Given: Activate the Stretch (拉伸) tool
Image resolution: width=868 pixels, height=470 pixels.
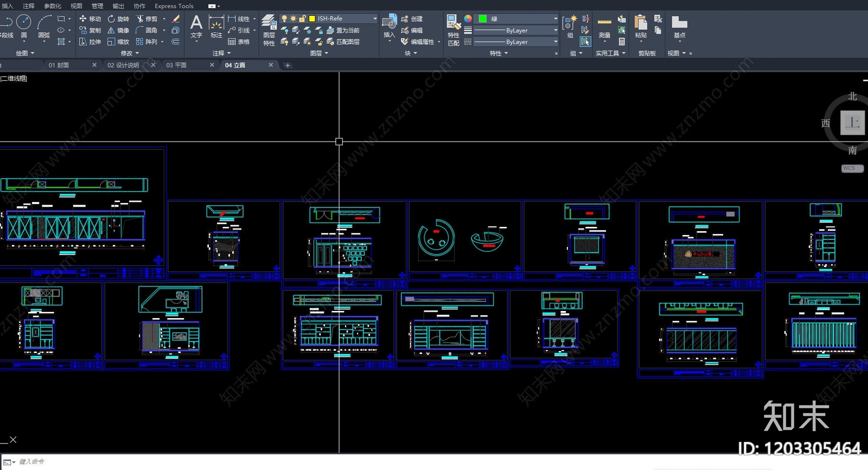Looking at the screenshot, I should 90,42.
